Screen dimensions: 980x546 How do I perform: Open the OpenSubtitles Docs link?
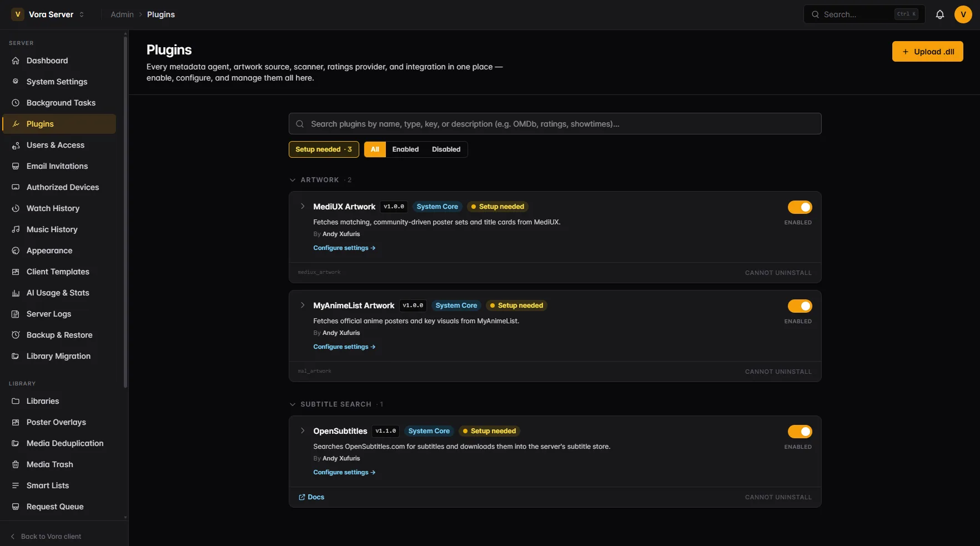pyautogui.click(x=311, y=497)
